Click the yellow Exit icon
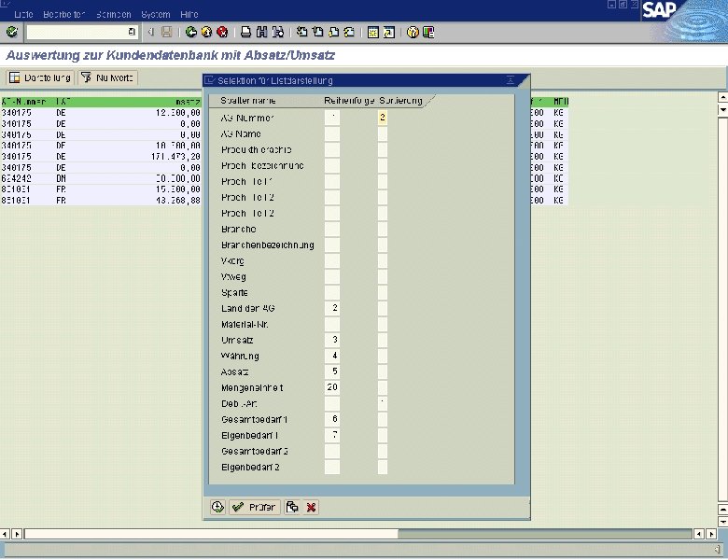Viewport: 728px width, 560px height. (206, 32)
